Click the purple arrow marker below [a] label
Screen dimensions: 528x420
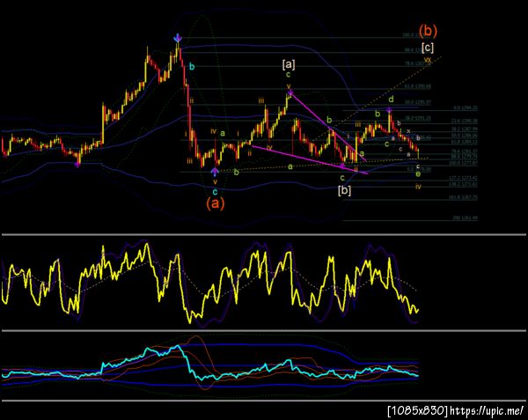pos(290,92)
